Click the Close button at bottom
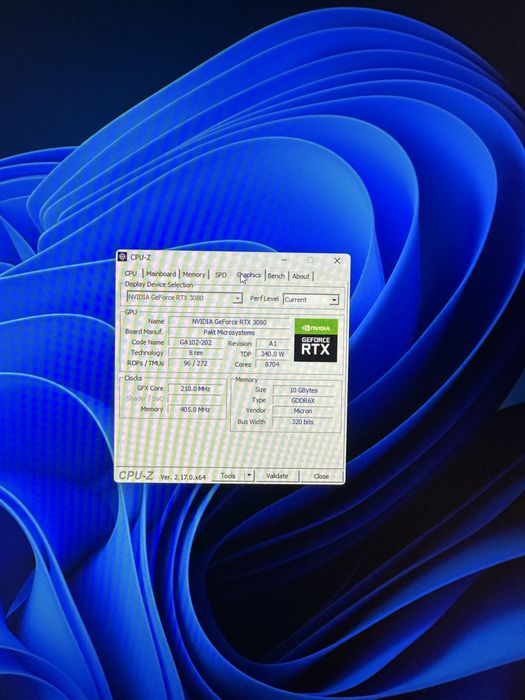Viewport: 525px width, 700px height. pos(321,476)
